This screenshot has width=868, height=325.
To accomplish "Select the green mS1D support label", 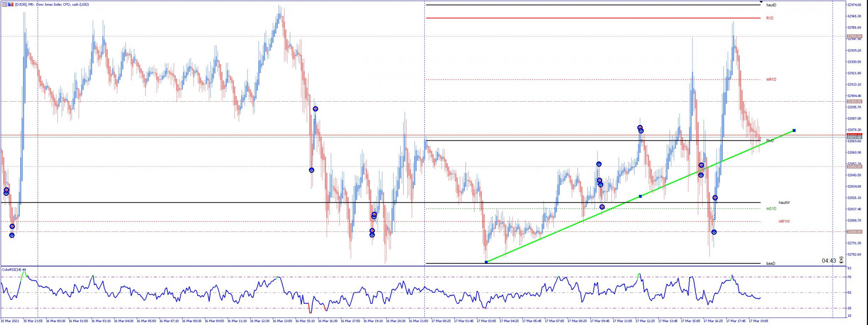I will 771,208.
